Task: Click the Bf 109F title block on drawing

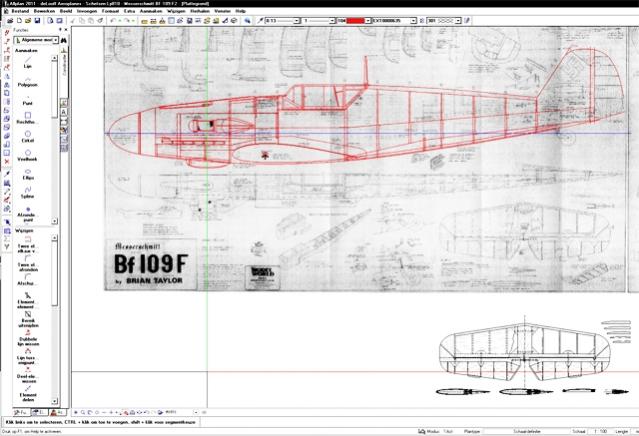Action: point(151,265)
